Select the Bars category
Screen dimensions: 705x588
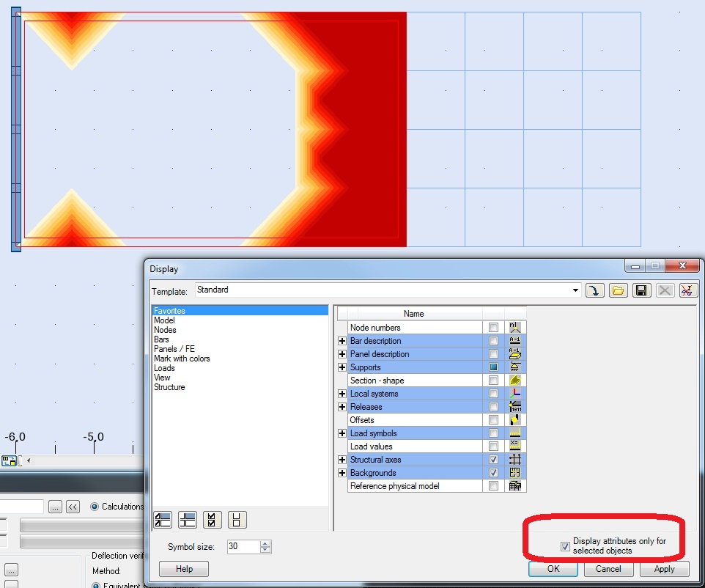161,339
